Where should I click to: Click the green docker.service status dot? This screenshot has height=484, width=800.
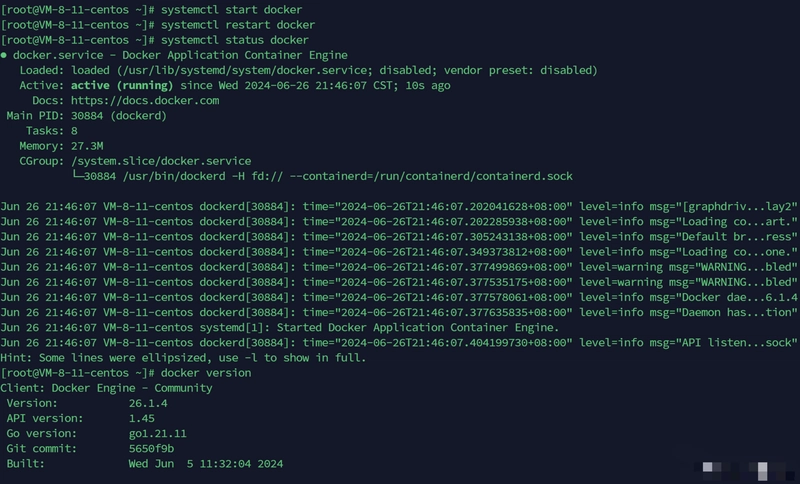[x=4, y=55]
